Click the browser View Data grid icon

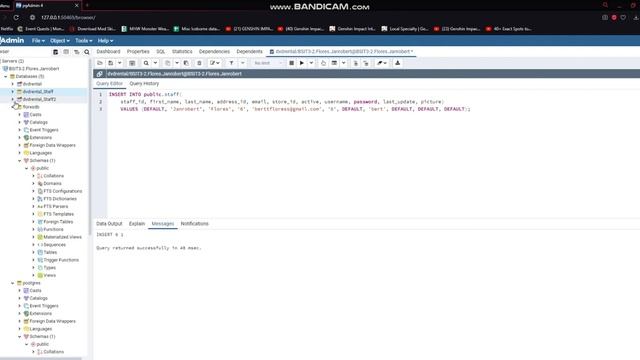tap(66, 52)
